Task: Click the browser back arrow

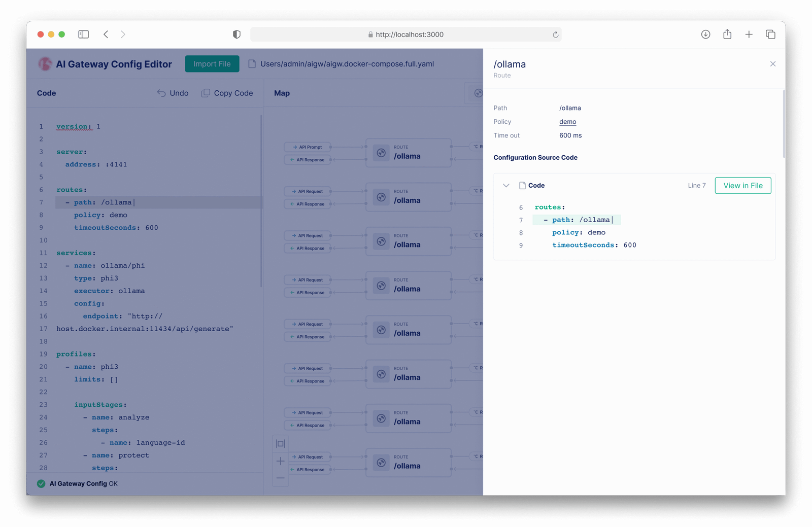Action: 106,34
